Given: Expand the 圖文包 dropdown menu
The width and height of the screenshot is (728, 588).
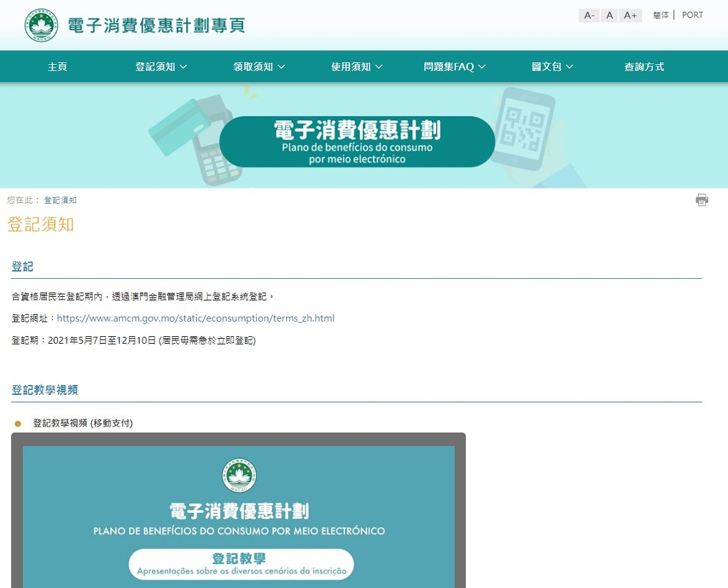Looking at the screenshot, I should [x=552, y=67].
